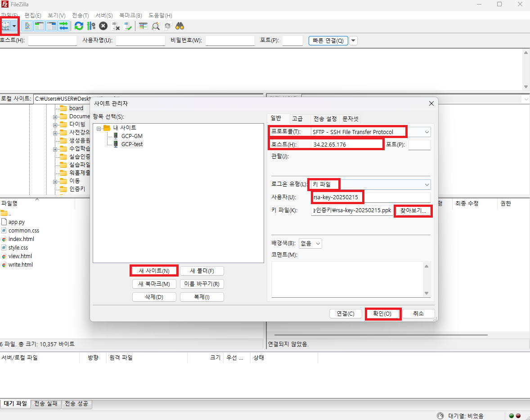Click the cancel current operation icon

click(103, 26)
